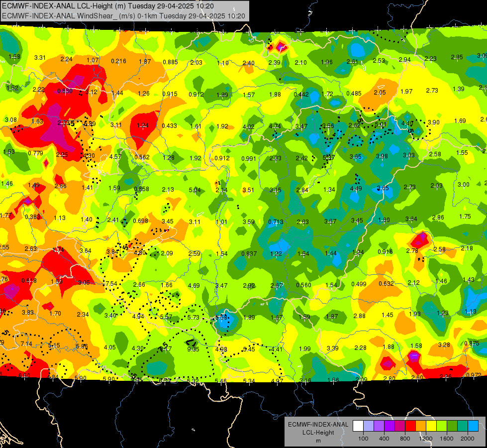
Task: Click the grid value 0.485
Action: [354, 94]
